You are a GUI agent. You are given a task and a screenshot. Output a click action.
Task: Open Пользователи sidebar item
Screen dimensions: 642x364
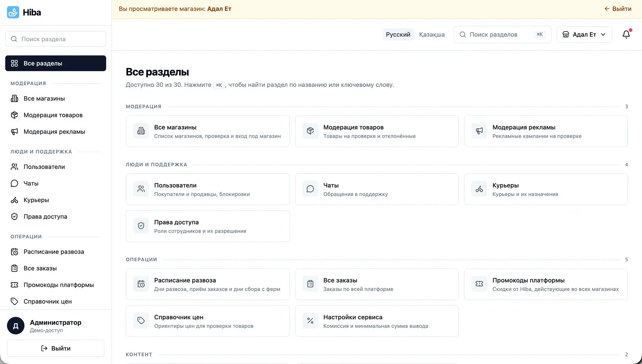coord(56,167)
